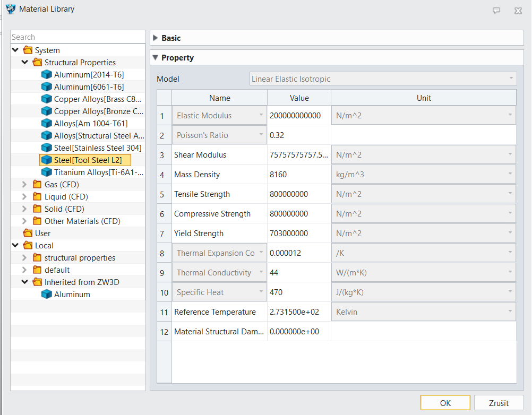
Task: Click the Brass copper alloy cube icon
Action: click(47, 99)
